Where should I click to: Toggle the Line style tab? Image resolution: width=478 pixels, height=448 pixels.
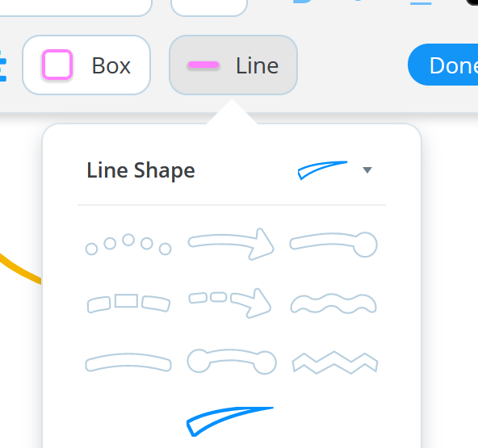tap(233, 65)
